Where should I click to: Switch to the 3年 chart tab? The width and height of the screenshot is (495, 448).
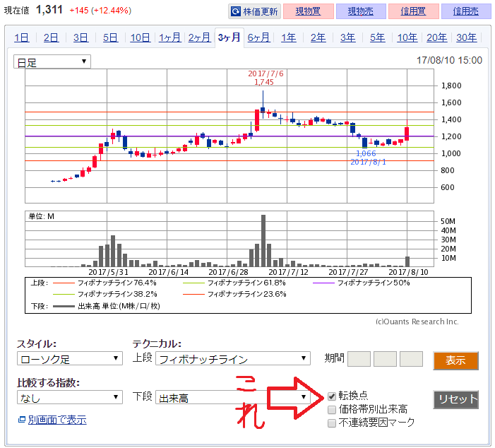pyautogui.click(x=347, y=37)
